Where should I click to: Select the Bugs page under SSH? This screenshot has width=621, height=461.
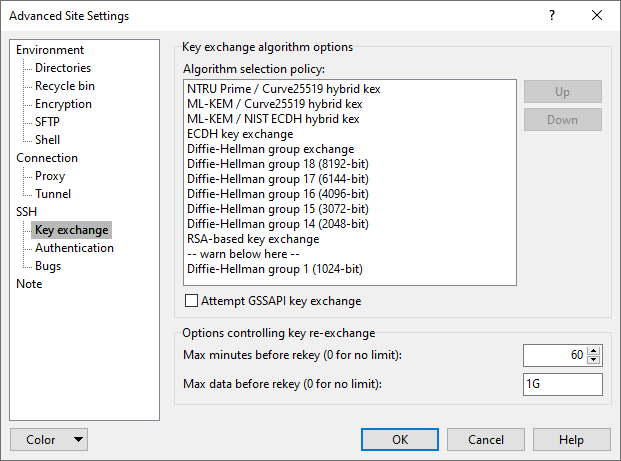click(x=48, y=266)
